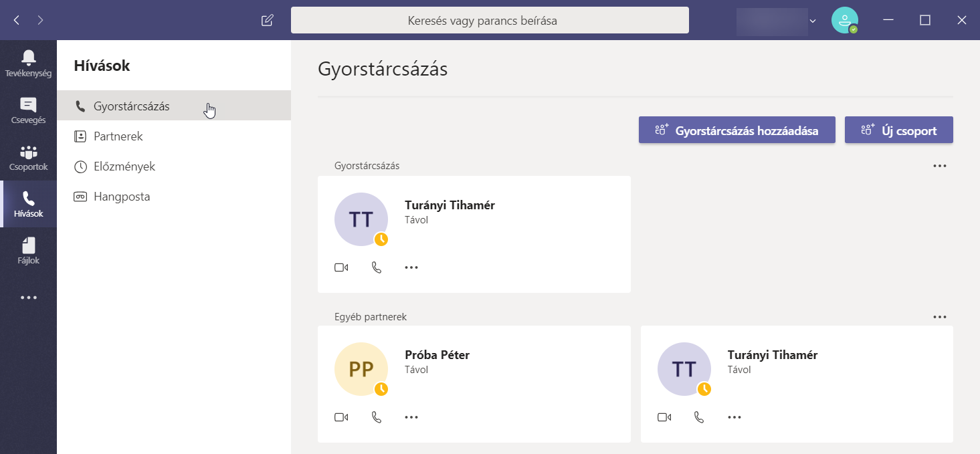Expand the organization dropdown chevron

(x=813, y=21)
